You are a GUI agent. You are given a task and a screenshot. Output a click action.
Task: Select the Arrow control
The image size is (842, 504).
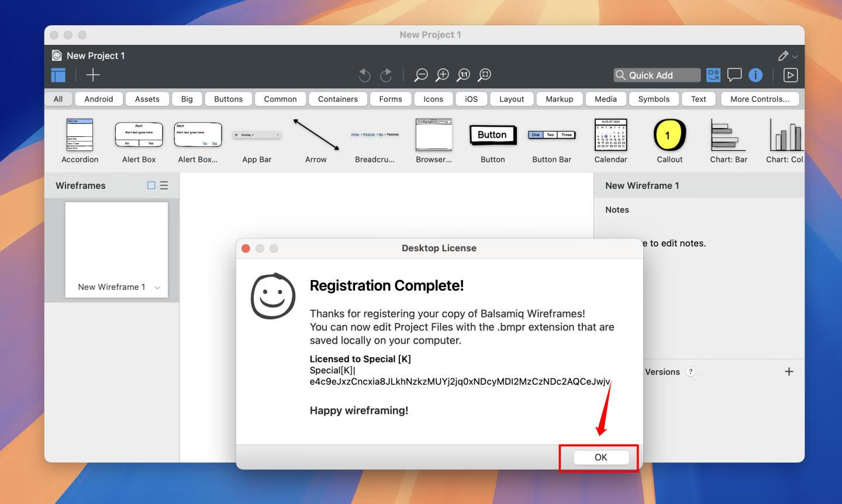point(316,141)
